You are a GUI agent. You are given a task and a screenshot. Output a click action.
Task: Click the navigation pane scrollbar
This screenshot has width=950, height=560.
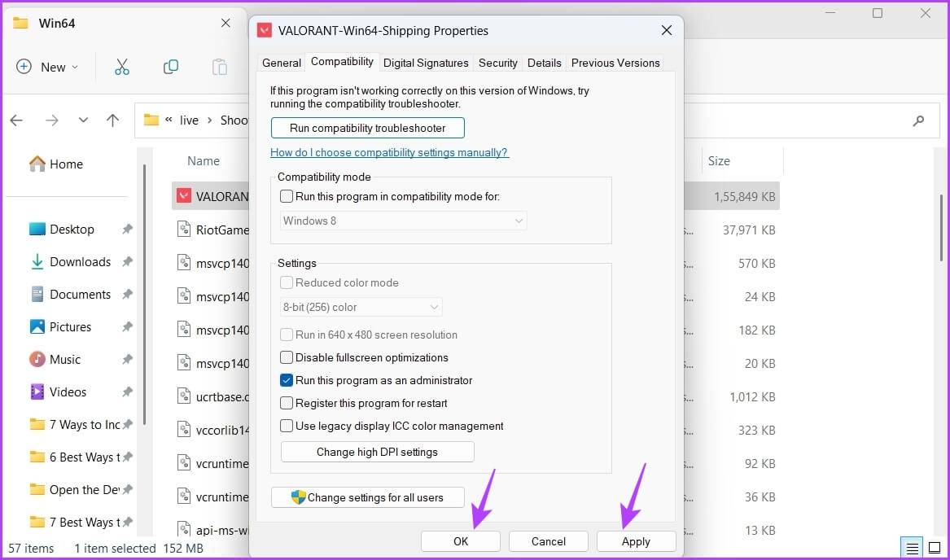tap(144, 295)
